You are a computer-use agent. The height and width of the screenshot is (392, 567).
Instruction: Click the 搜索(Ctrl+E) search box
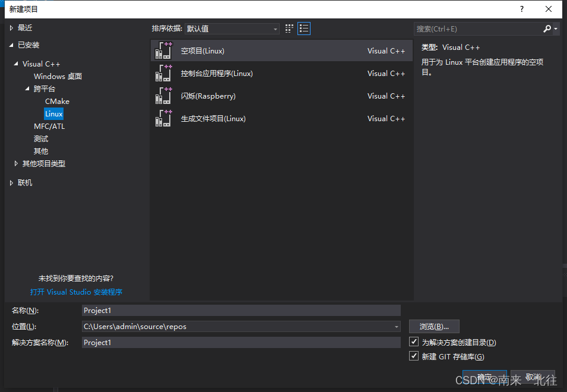tap(478, 29)
